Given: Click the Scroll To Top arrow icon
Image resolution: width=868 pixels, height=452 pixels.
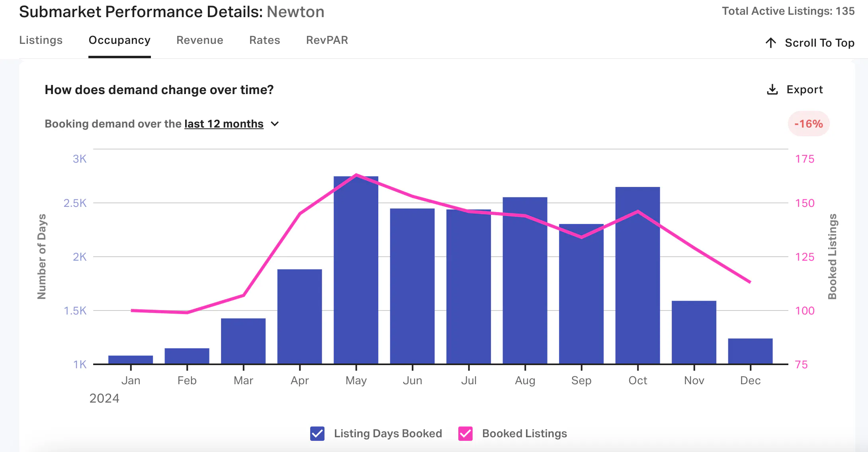Looking at the screenshot, I should tap(771, 43).
